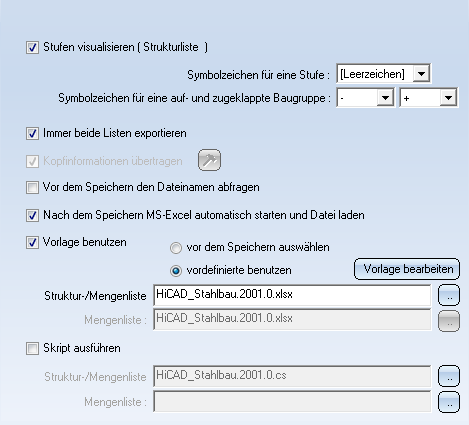
Task: Open the '-' expanded-assembly symbol dropdown
Action: pos(385,98)
